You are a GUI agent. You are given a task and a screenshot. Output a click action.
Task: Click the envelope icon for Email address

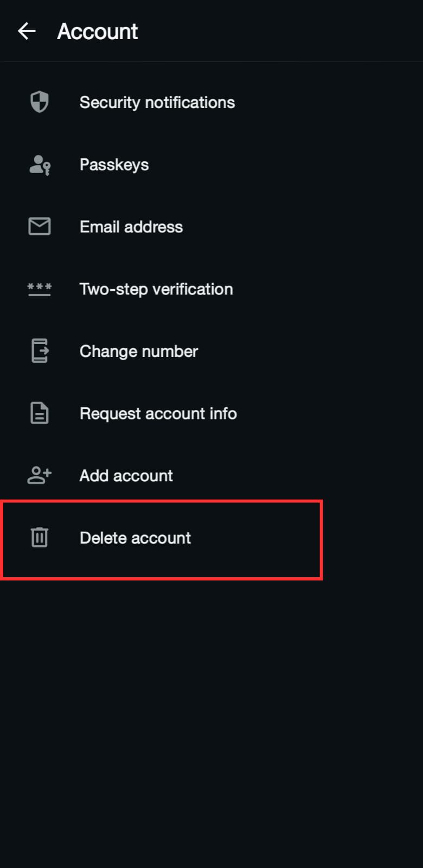point(39,227)
